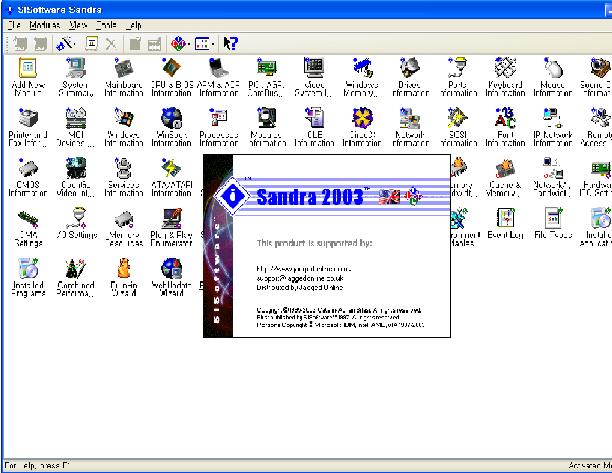Open the View menu
The width and height of the screenshot is (612, 473).
78,25
